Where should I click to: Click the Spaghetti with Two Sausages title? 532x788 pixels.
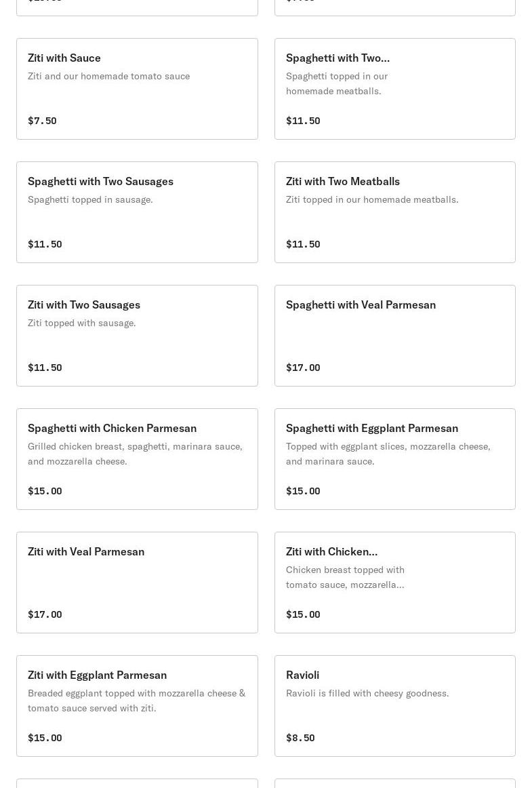[x=100, y=181]
